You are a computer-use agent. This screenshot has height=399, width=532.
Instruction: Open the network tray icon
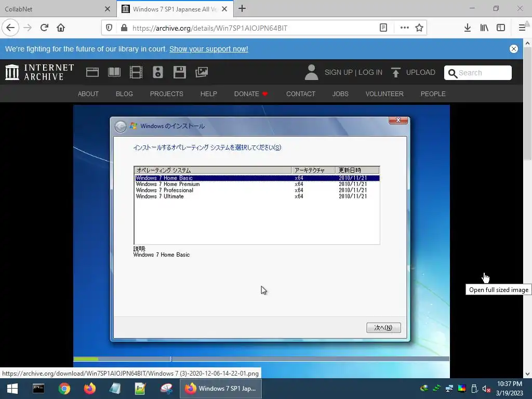[x=449, y=389]
